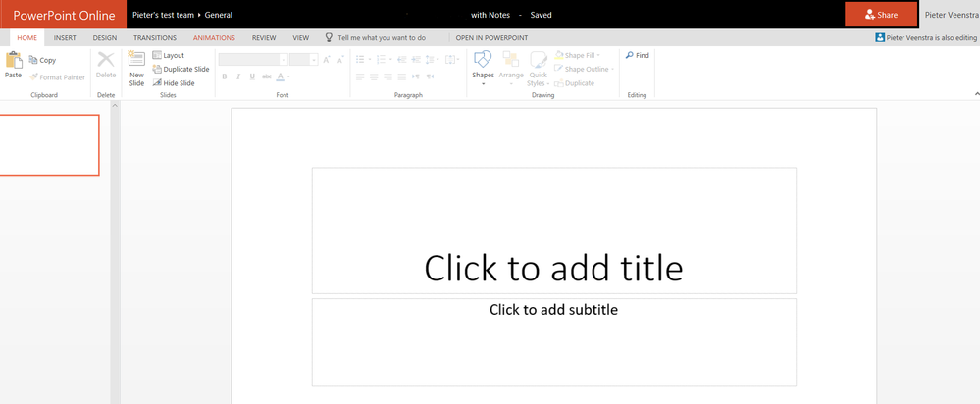This screenshot has height=404, width=980.
Task: Open the align text vertical options
Action: tap(450, 59)
